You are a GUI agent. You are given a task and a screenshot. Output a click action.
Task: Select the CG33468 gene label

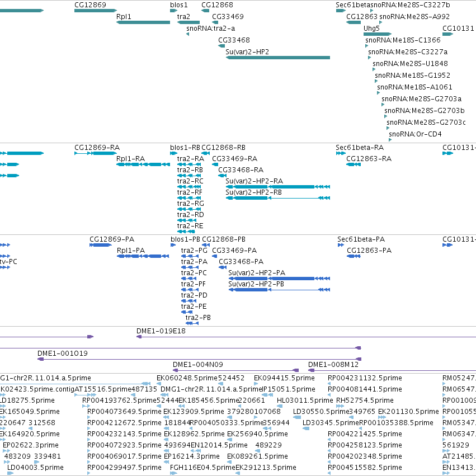[234, 40]
